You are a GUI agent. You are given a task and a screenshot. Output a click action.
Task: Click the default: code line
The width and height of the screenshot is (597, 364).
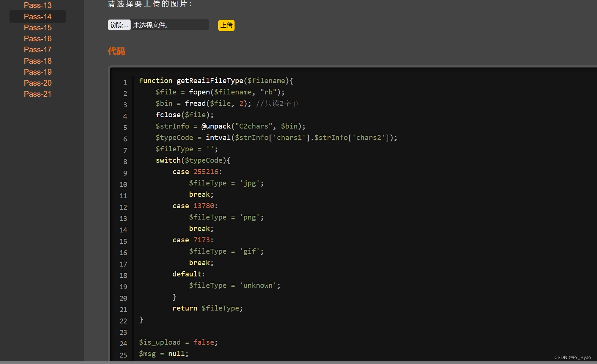click(189, 274)
